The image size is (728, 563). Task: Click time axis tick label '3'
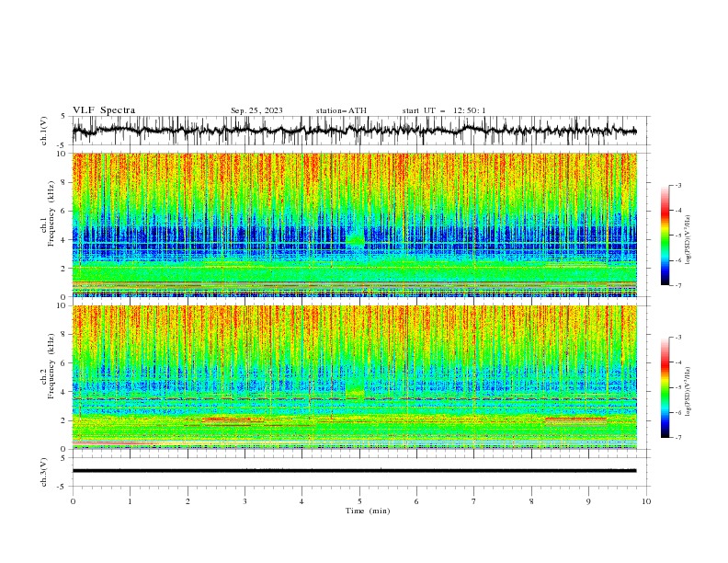245,501
